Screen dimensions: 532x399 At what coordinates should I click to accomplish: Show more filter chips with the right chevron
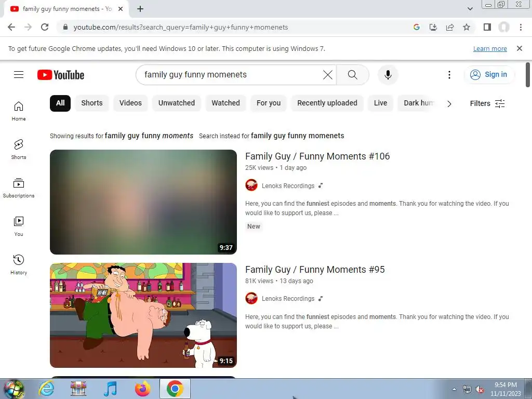(x=449, y=104)
